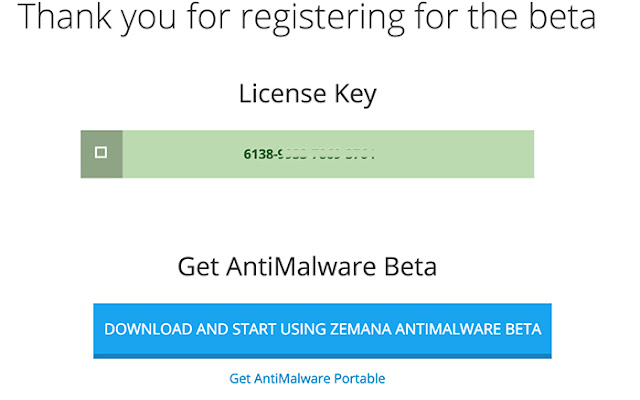Viewport: 640px width, 400px height.
Task: Click the "License Key" heading
Action: (x=307, y=95)
